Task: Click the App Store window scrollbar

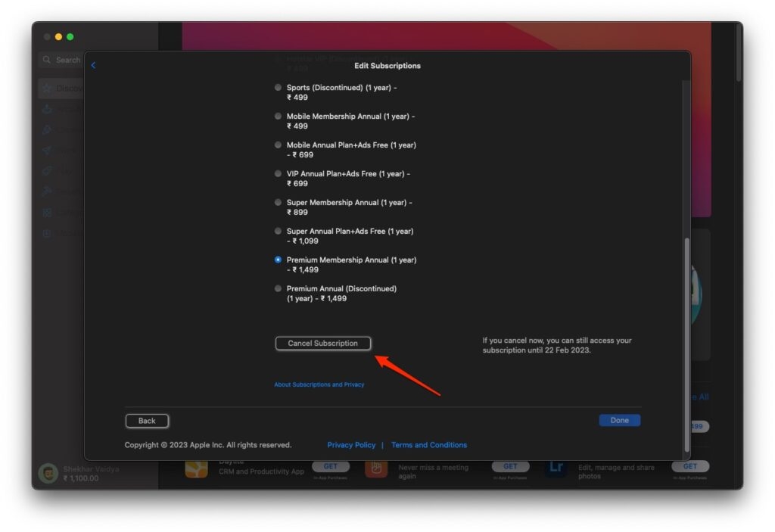Action: tap(739, 54)
